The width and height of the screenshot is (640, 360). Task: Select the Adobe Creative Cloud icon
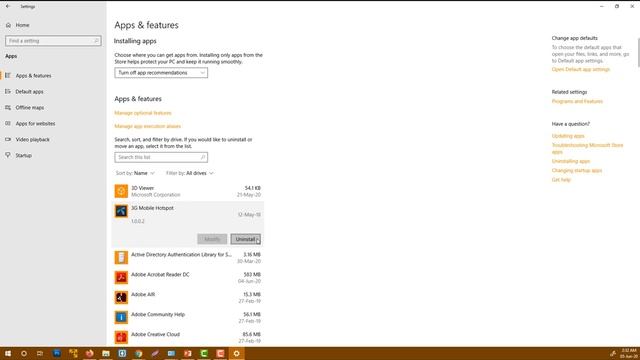121,337
